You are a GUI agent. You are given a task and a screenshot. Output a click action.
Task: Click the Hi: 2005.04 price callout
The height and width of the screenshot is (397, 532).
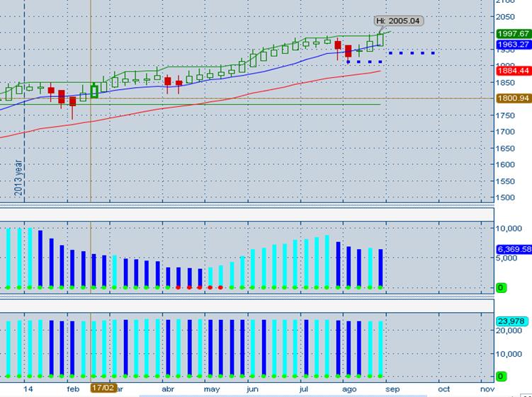point(399,21)
